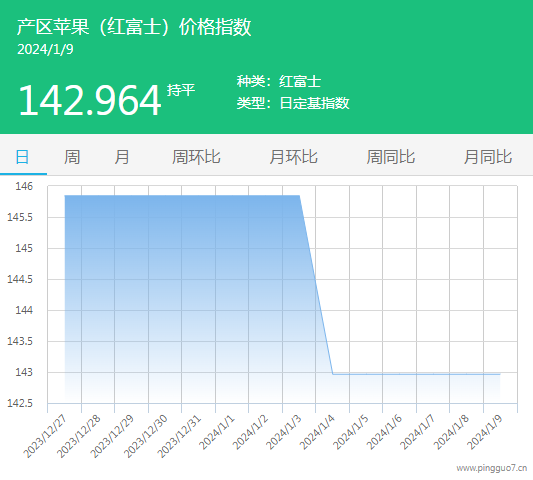Click the 2024/1/9 x-axis date label
Image resolution: width=533 pixels, height=480 pixels.
pyautogui.click(x=484, y=432)
